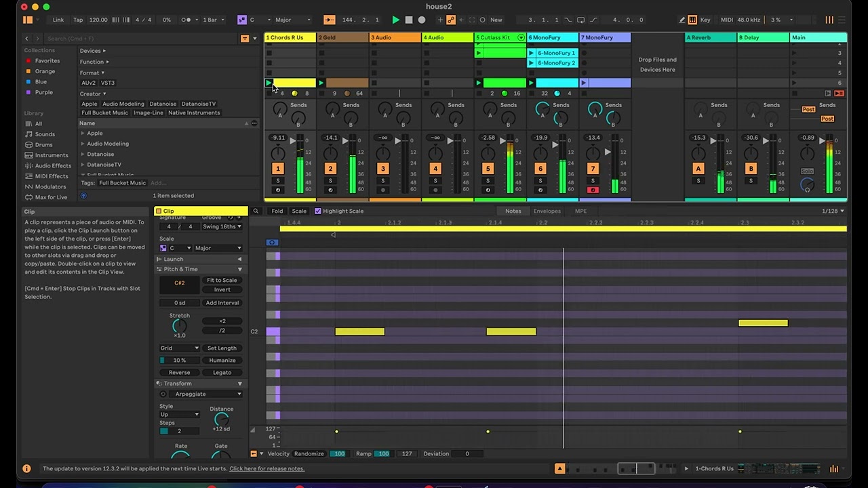Switch to the Envelopes tab
Viewport: 868px width, 488px height.
547,211
